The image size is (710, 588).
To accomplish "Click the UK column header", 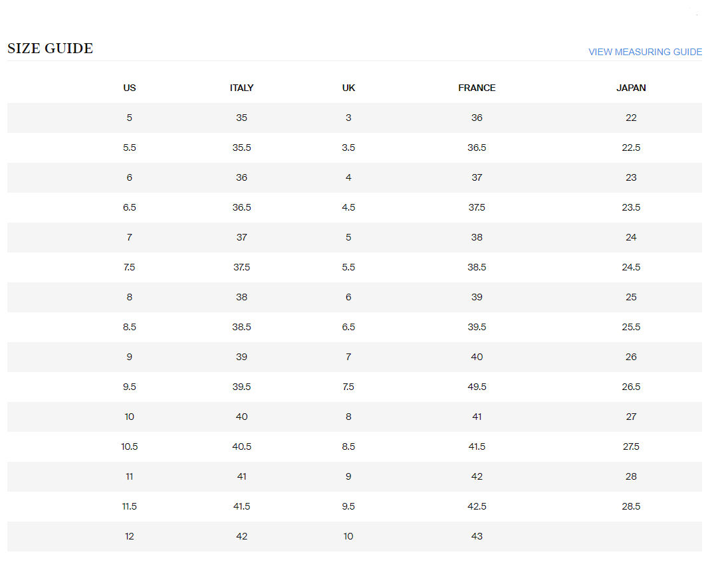I will (348, 88).
